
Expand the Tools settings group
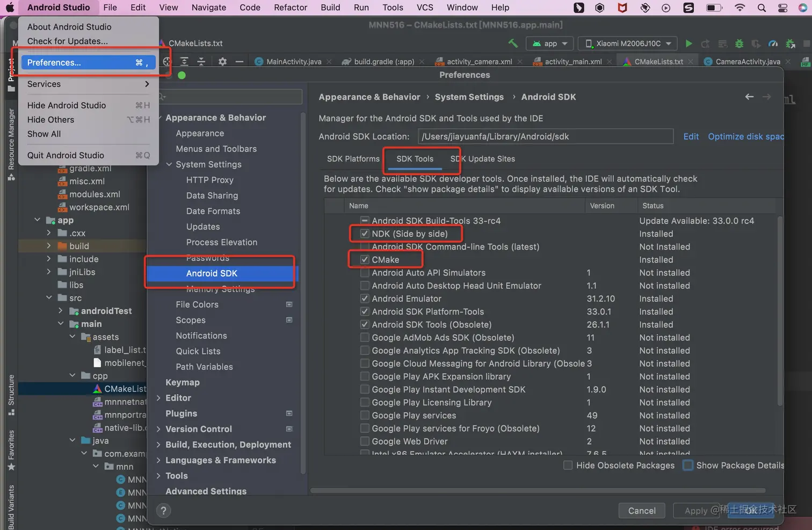tap(158, 476)
